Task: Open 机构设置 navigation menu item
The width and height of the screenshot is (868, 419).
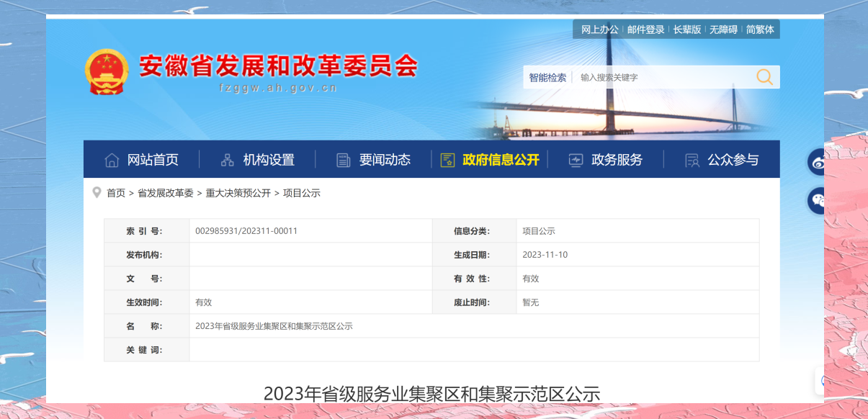Action: click(269, 160)
